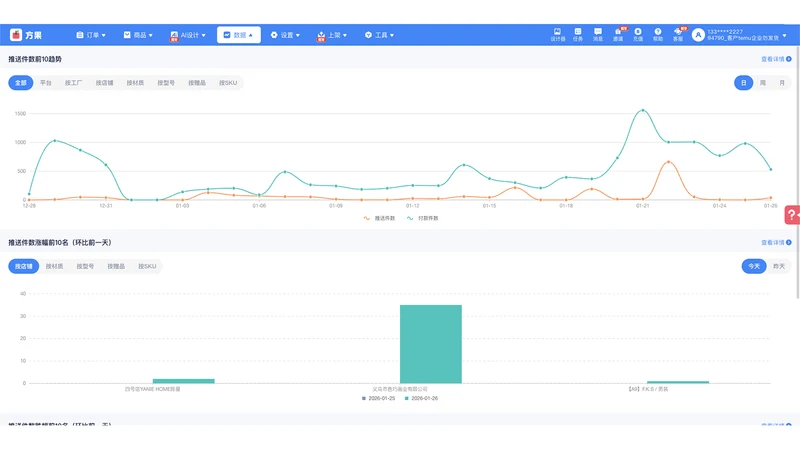Select 按材质 in the growth ranking section
The width and height of the screenshot is (800, 450).
tap(55, 266)
